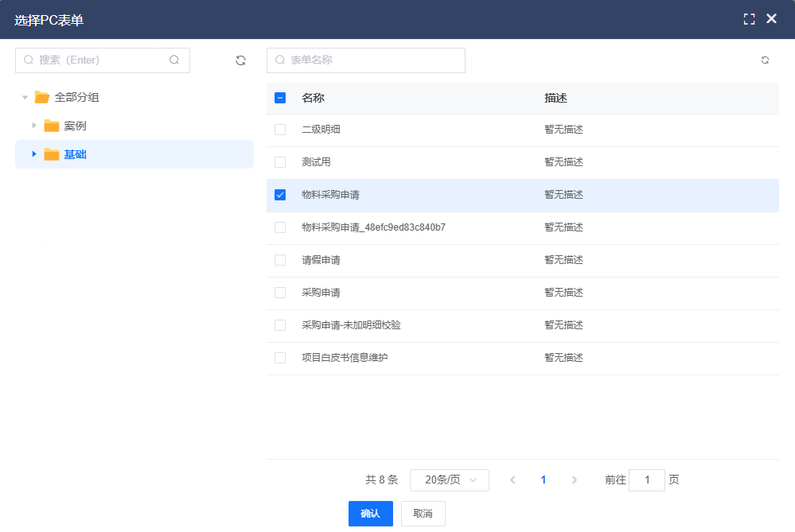
Task: Go to next page with right arrow
Action: point(574,480)
